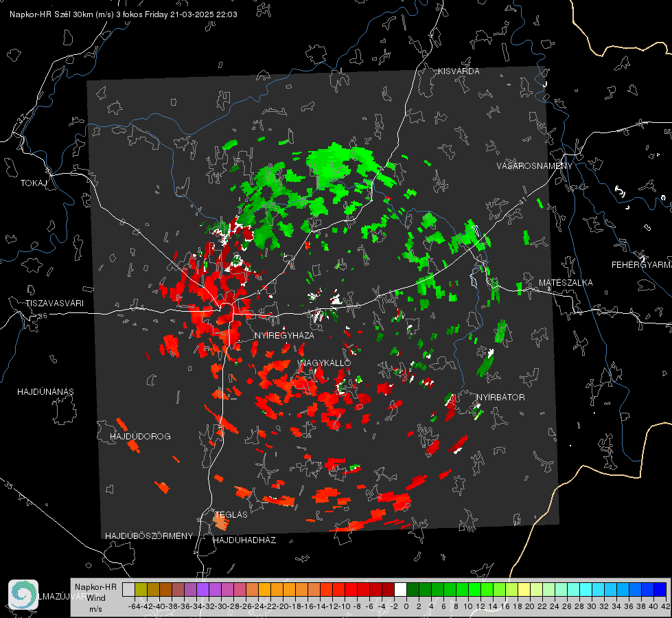Click the road number 36 near Tiszavasvari
The image size is (672, 618).
point(43,316)
